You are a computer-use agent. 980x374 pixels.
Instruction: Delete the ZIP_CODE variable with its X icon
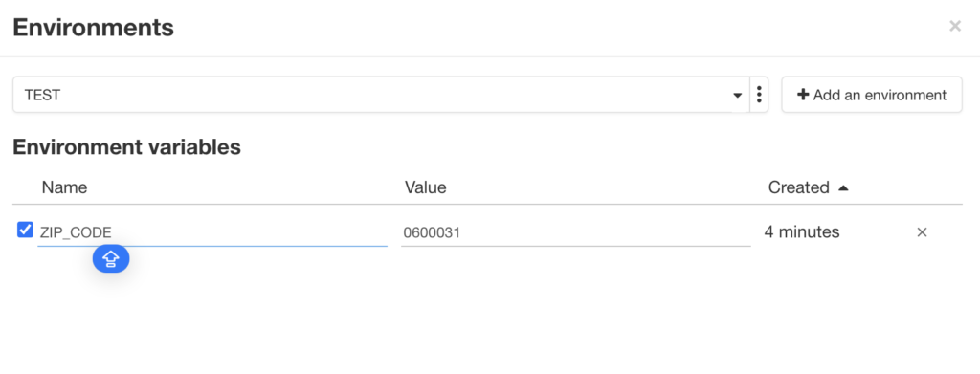click(922, 232)
